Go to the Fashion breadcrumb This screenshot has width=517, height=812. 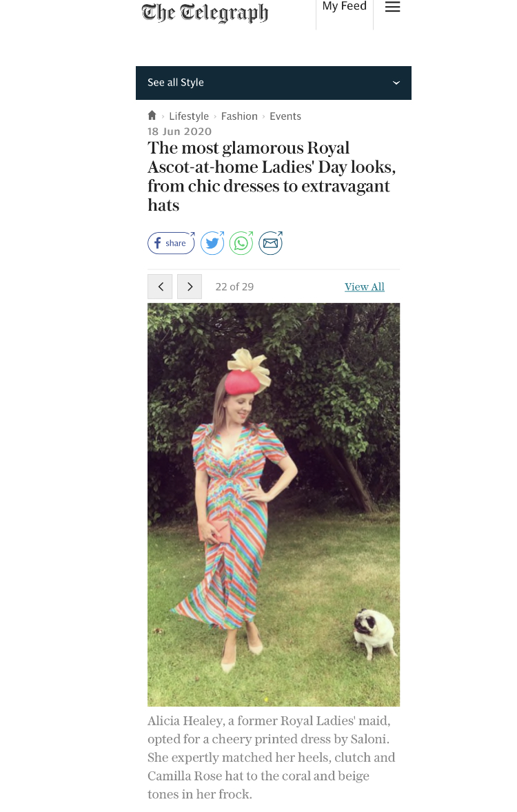click(x=239, y=116)
